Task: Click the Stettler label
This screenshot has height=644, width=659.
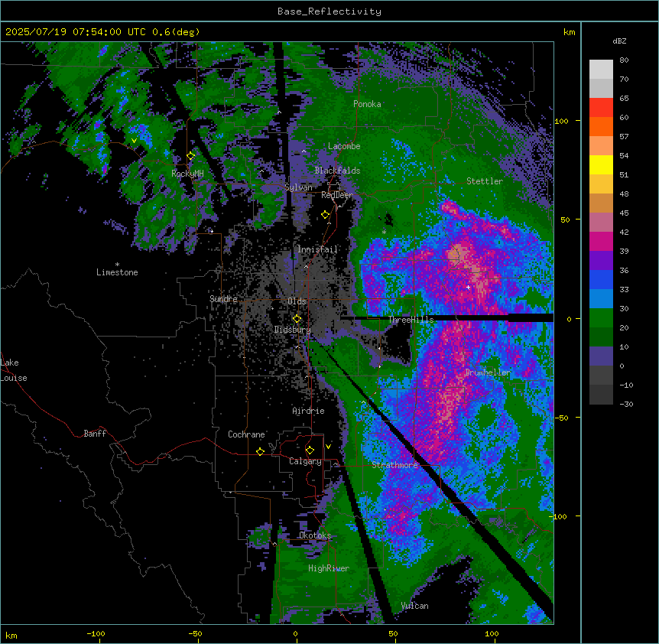Action: [485, 181]
